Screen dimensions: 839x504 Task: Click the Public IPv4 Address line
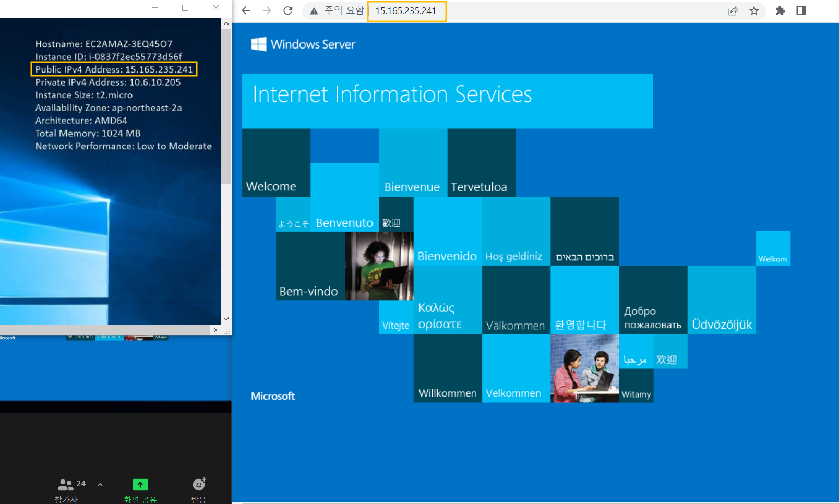click(x=114, y=69)
